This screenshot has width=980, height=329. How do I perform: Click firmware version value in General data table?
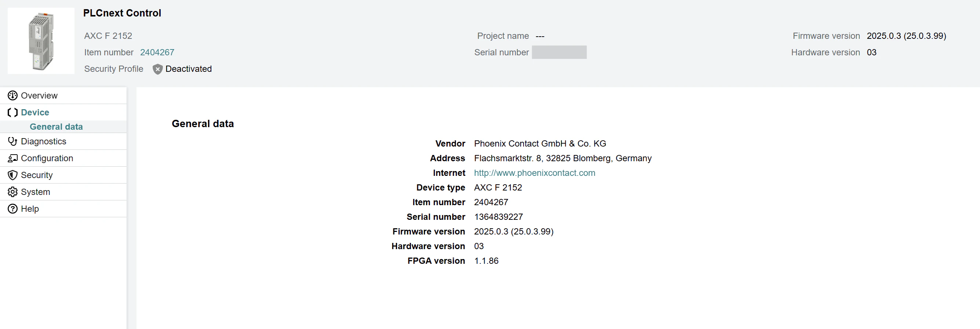[514, 232]
